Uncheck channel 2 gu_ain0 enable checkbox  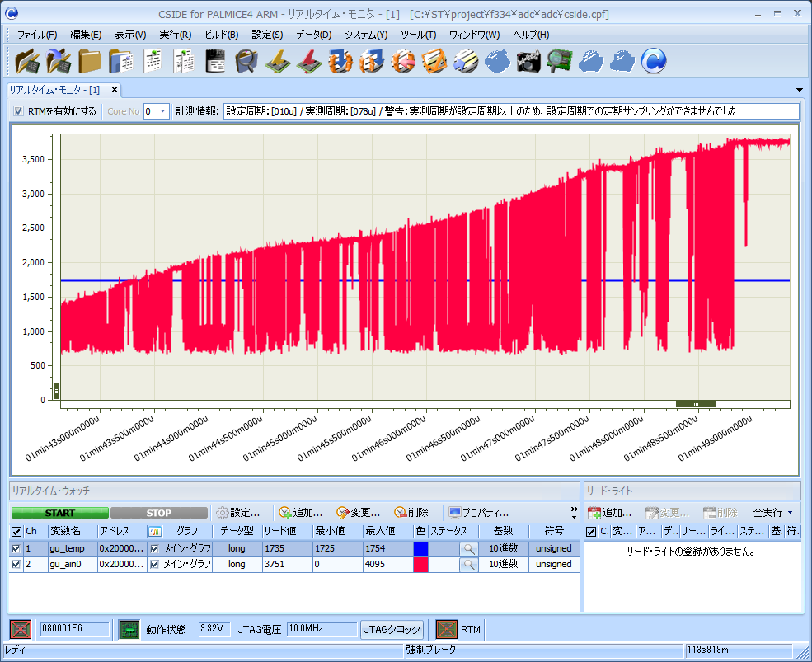(x=16, y=564)
